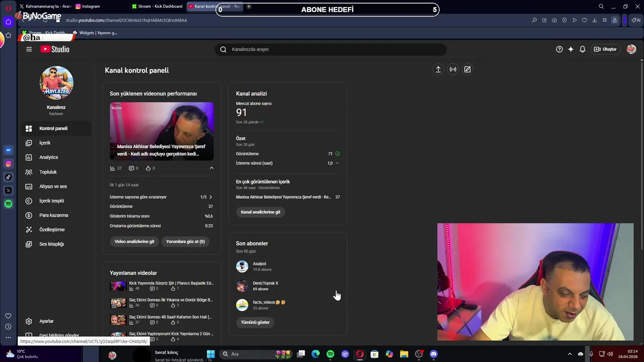The image size is (644, 362).
Task: Open top content Manisa Akhisar Belediyesi link
Action: pos(283,197)
